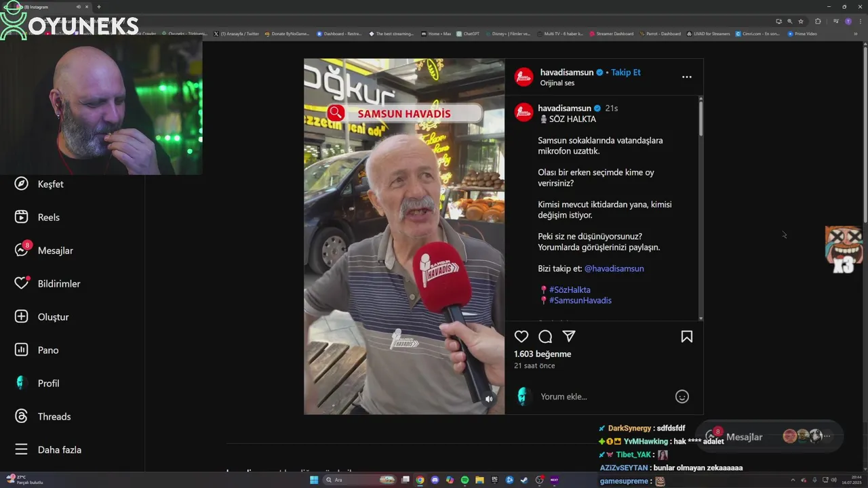Image resolution: width=868 pixels, height=488 pixels.
Task: Open Epic Games from the taskbar
Action: click(494, 480)
